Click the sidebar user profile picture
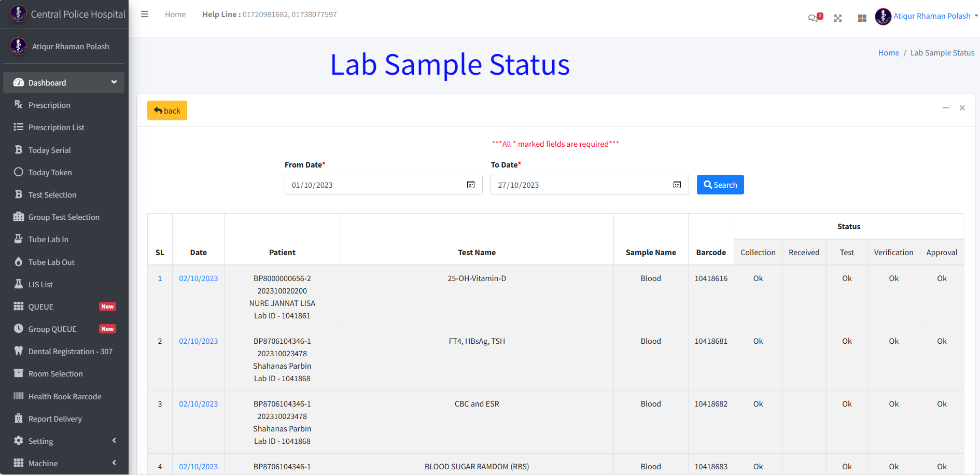 18,46
